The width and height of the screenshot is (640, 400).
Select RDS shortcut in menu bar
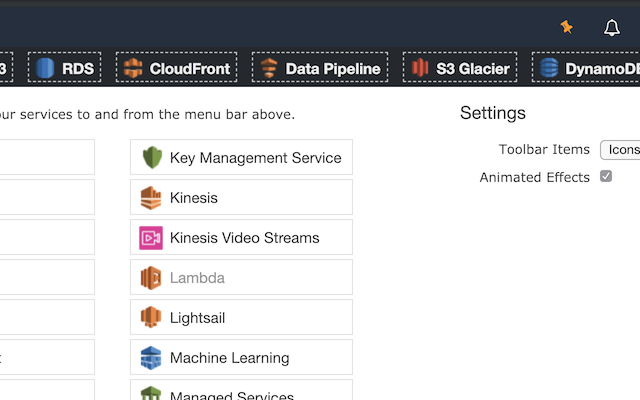[64, 67]
